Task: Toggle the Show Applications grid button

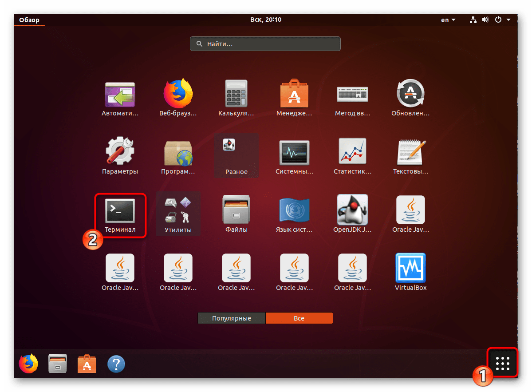Action: 502,363
